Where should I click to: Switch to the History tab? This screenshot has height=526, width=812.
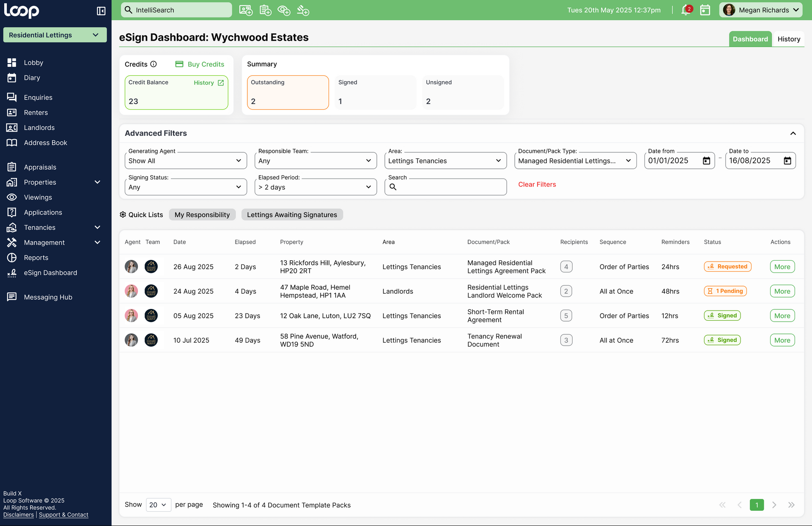788,39
